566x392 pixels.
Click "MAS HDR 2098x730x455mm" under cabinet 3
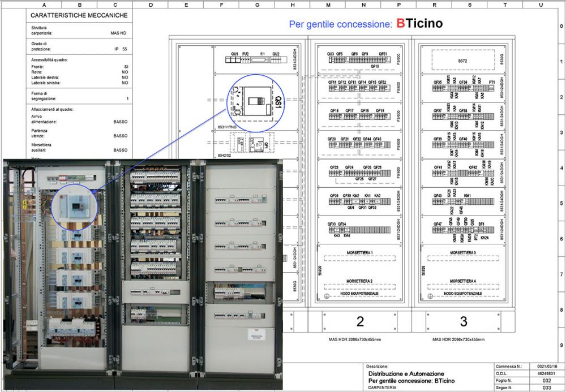(458, 339)
